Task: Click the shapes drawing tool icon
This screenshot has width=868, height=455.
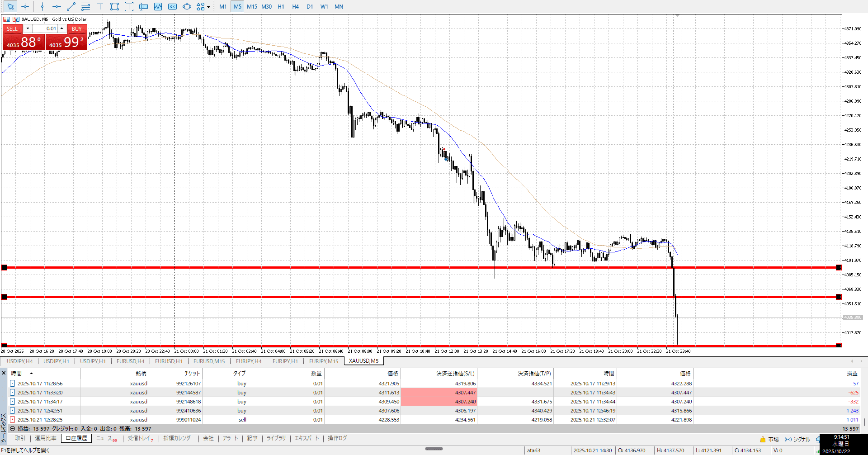Action: (187, 7)
